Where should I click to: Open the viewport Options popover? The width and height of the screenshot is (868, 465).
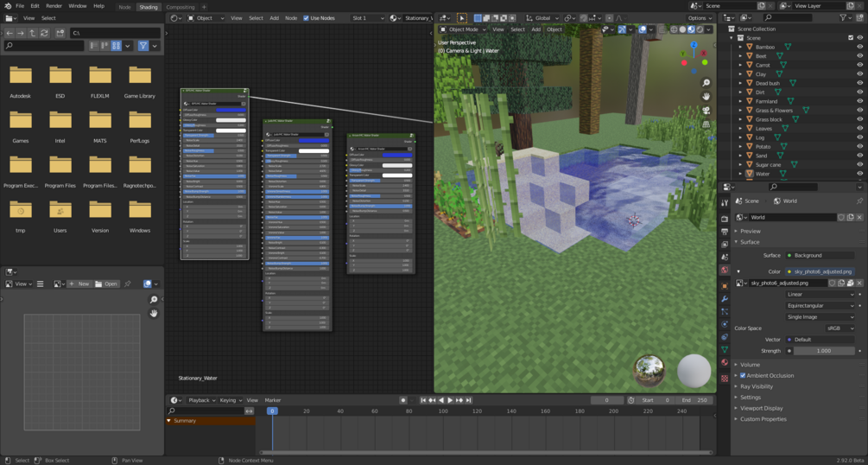tap(700, 18)
